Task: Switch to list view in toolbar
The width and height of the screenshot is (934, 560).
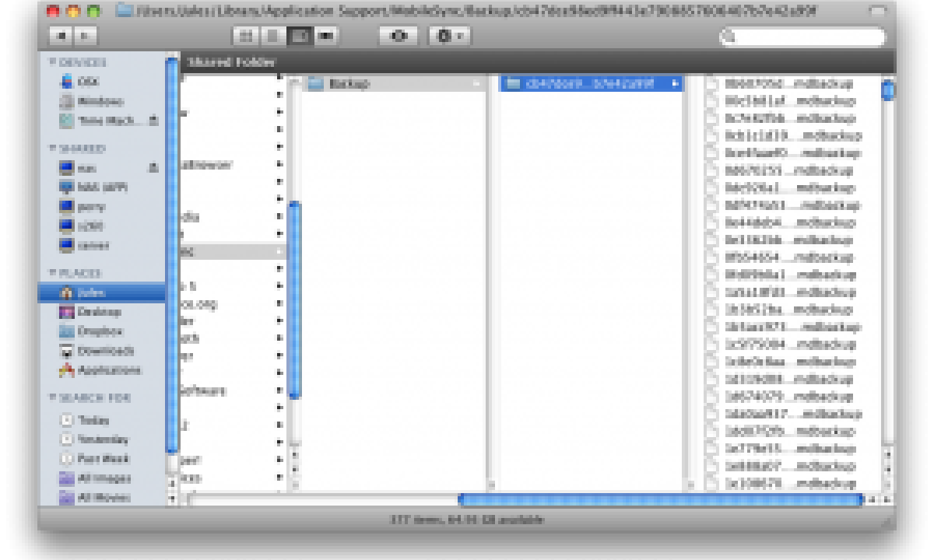Action: [272, 36]
